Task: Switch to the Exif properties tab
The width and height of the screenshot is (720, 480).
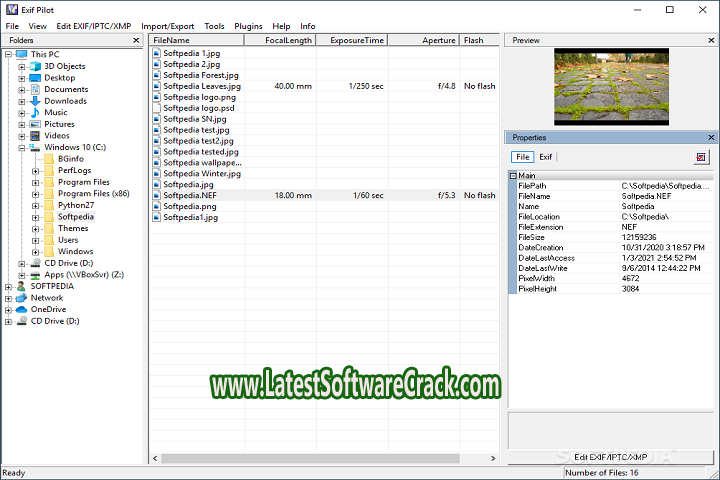Action: tap(546, 157)
